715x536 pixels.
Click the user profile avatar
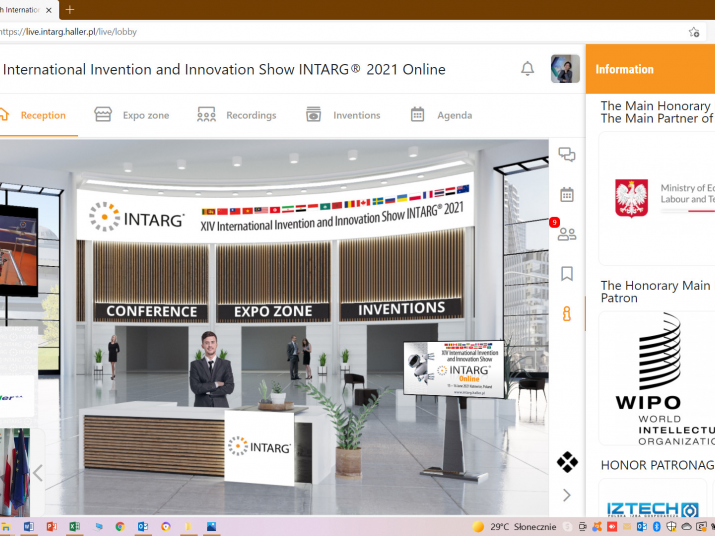[x=565, y=69]
